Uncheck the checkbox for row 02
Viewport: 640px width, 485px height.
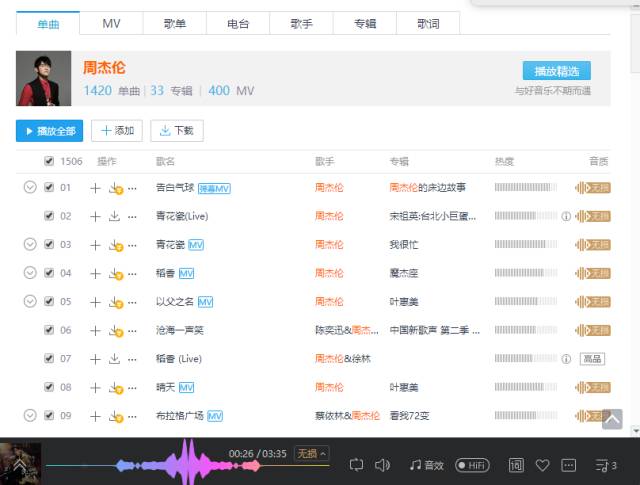click(x=49, y=216)
